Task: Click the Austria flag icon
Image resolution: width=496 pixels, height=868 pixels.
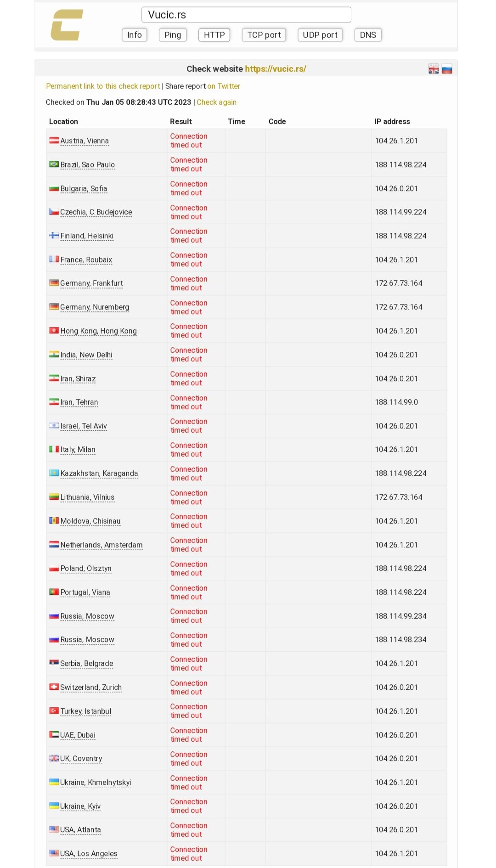Action: tap(54, 140)
